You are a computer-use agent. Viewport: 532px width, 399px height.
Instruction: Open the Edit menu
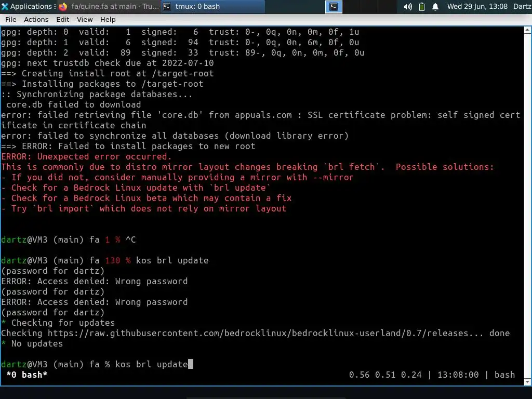pos(62,19)
